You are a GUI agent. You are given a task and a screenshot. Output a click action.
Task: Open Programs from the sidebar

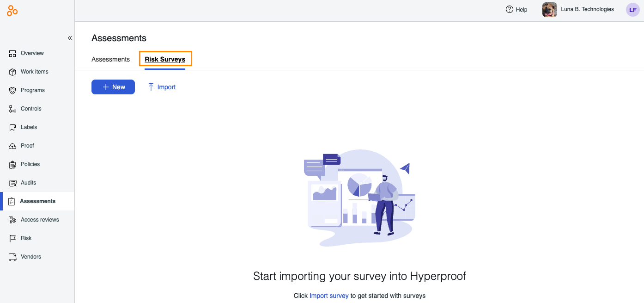pos(13,90)
